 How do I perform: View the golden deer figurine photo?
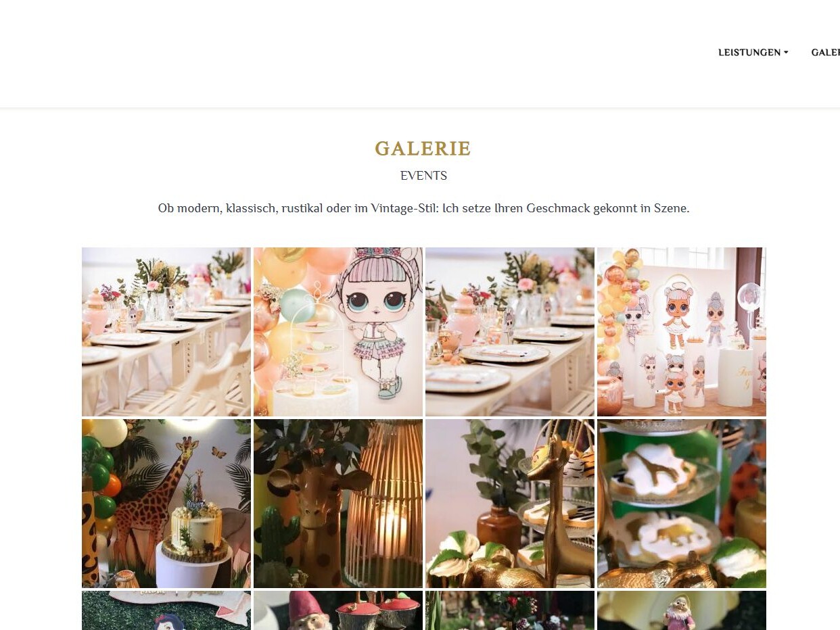510,504
